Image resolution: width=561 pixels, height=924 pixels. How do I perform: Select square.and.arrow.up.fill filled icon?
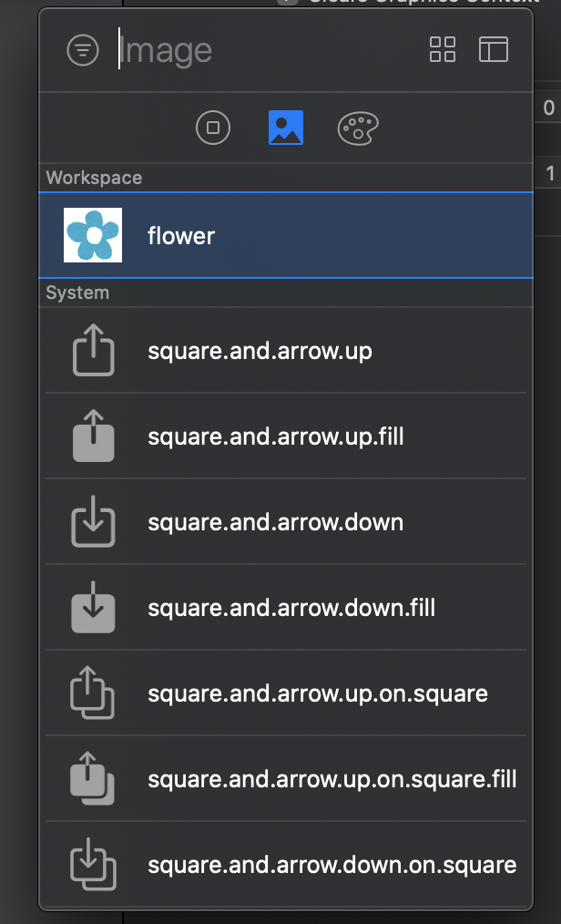[93, 436]
